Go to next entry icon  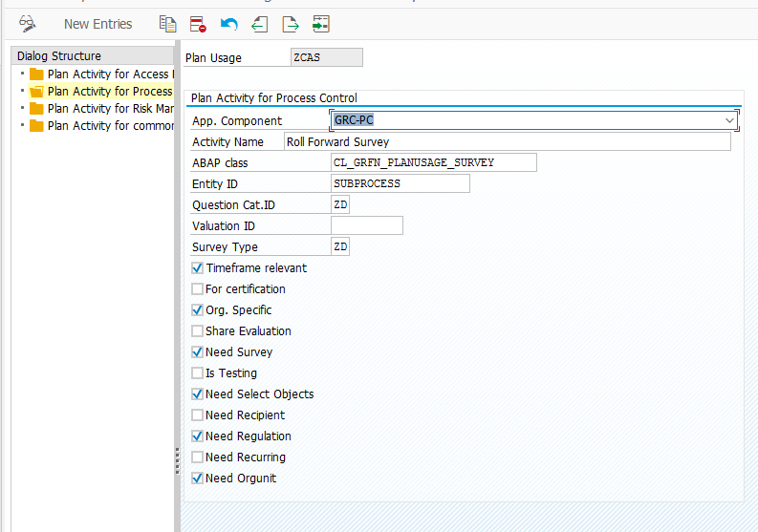pyautogui.click(x=290, y=24)
